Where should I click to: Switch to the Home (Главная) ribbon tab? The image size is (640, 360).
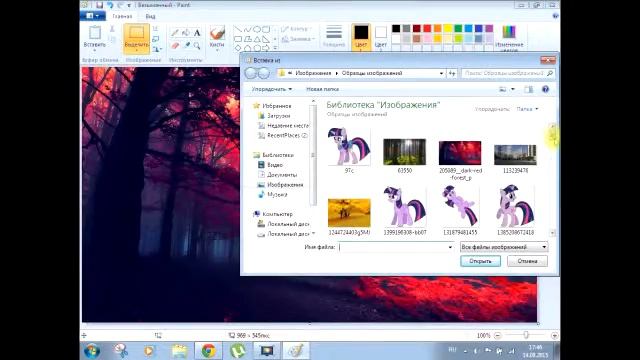[x=122, y=16]
